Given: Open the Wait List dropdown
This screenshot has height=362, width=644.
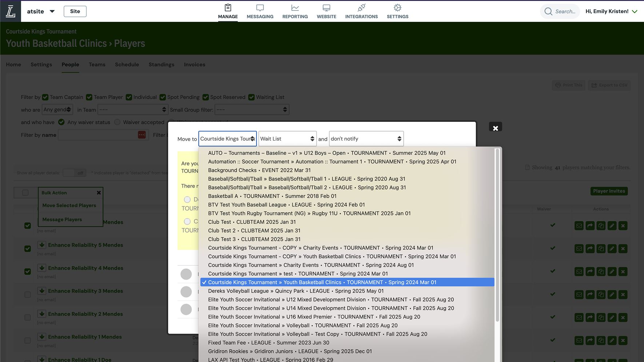Looking at the screenshot, I should pos(287,138).
